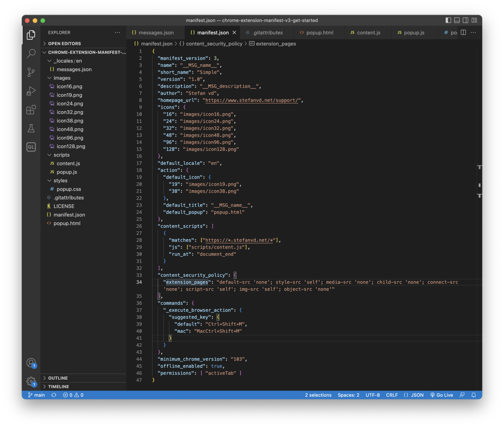Expand the OPEN EDITORS section
504x428 pixels.
(64, 44)
